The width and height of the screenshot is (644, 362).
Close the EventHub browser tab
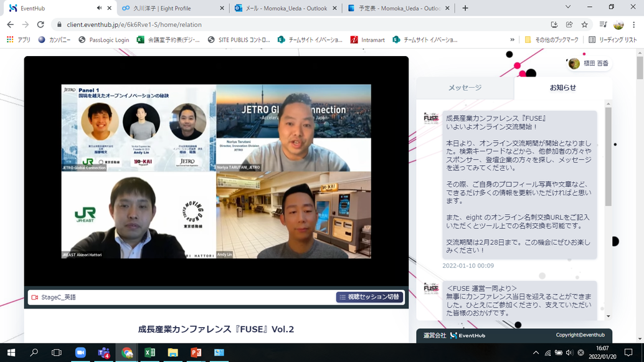point(109,8)
